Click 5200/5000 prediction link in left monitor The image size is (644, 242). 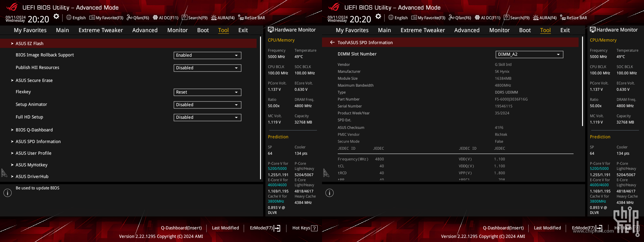[277, 169]
